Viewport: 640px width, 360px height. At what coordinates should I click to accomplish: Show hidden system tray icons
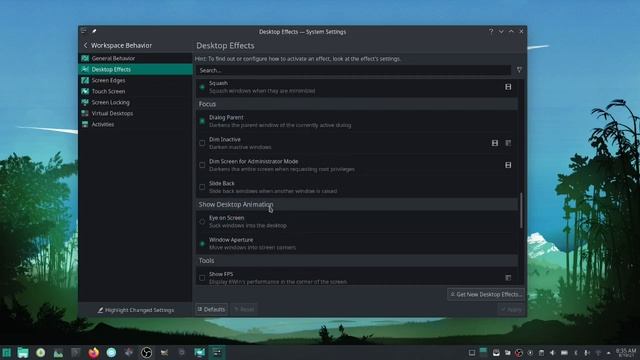pos(609,353)
